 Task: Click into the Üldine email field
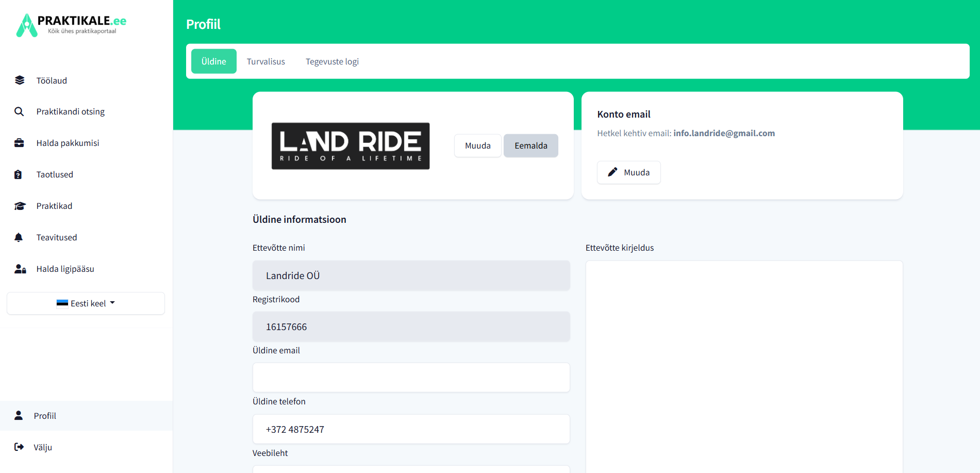[x=411, y=378]
